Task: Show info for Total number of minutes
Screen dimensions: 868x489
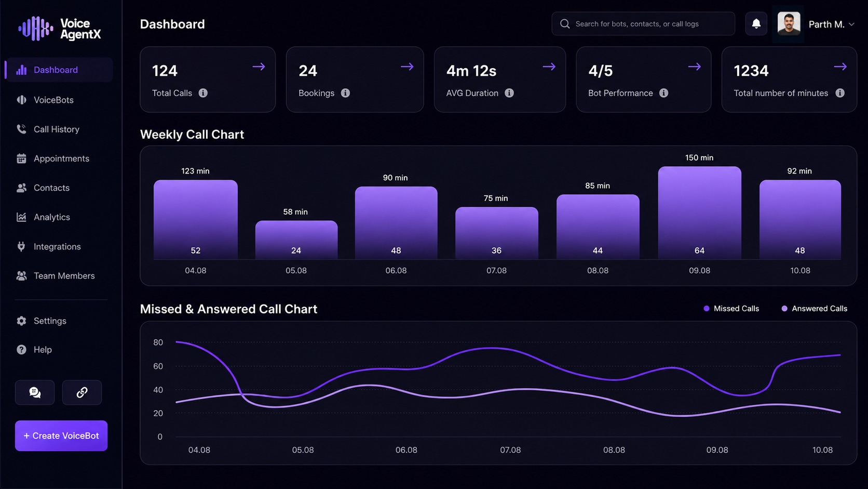Action: click(x=840, y=93)
